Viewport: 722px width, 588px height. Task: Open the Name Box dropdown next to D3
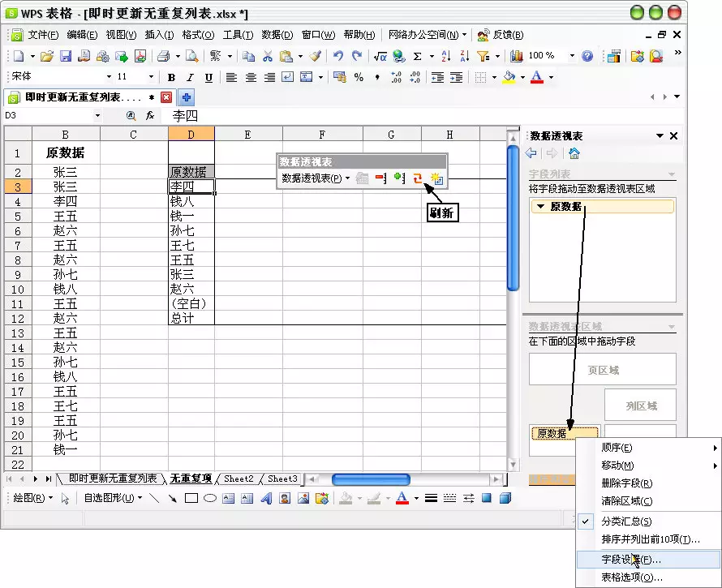pyautogui.click(x=97, y=116)
